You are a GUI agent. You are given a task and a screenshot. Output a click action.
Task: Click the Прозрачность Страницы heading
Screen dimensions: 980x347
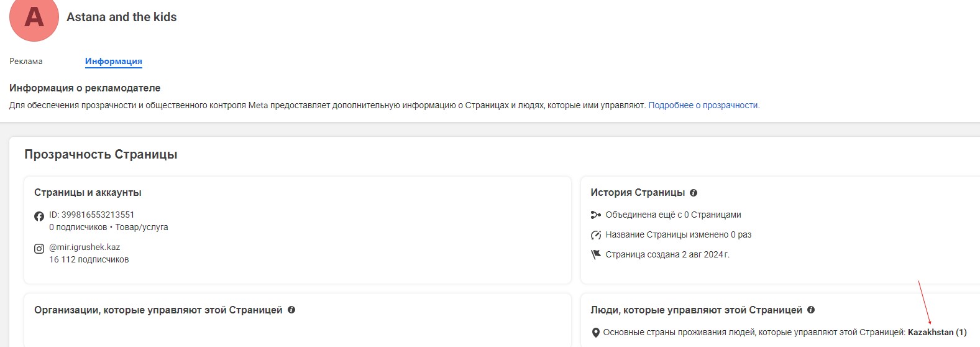[x=101, y=154]
